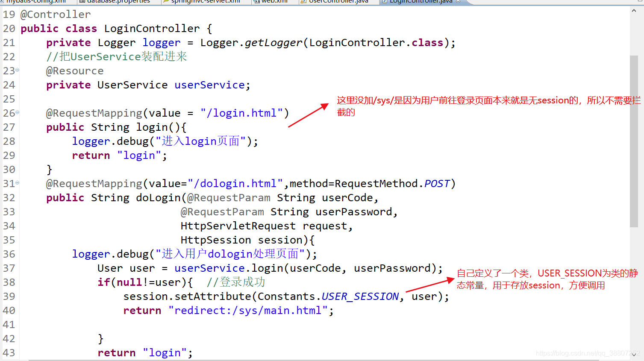Click the POST constant on line 31
This screenshot has height=361, width=644.
tap(437, 184)
